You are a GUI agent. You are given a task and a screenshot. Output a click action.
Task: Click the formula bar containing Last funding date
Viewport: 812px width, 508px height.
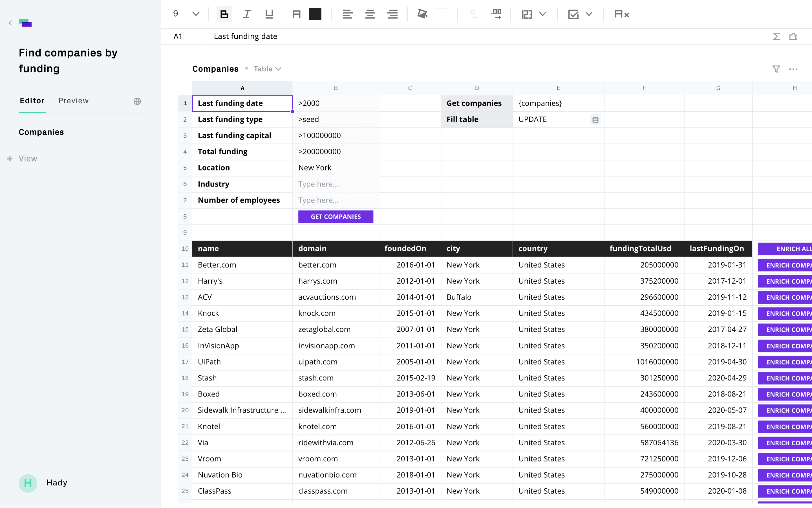point(487,36)
